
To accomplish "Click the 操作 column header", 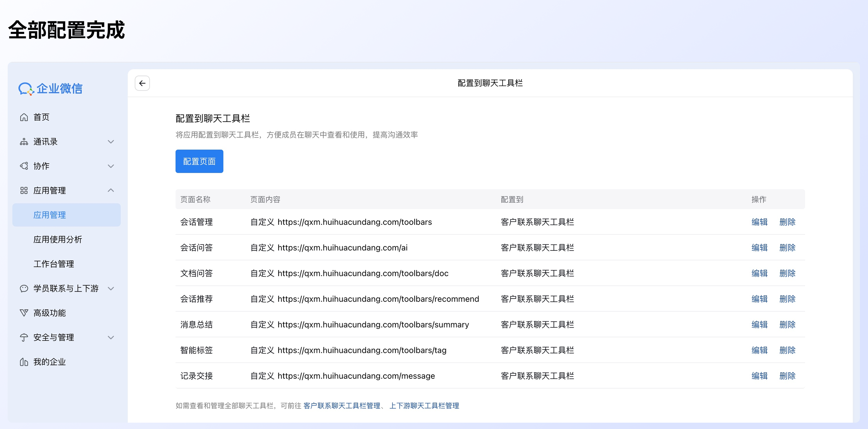I will point(759,200).
